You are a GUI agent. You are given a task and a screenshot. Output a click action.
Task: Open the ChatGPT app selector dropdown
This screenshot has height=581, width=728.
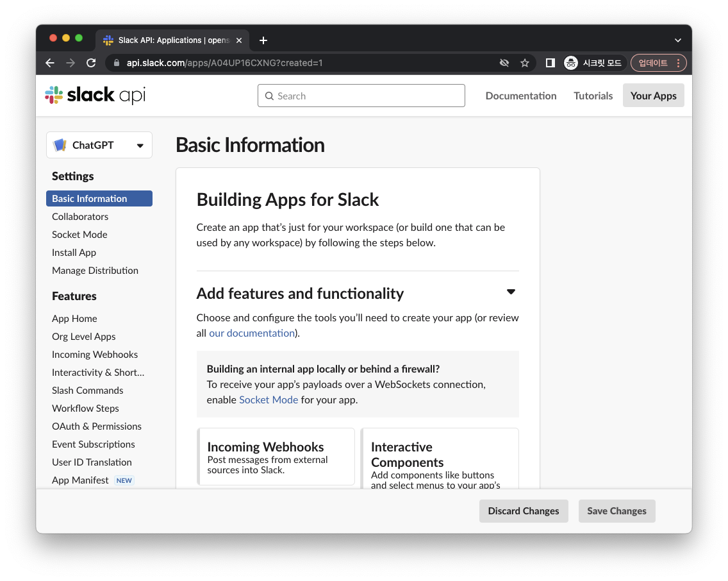[x=99, y=146]
